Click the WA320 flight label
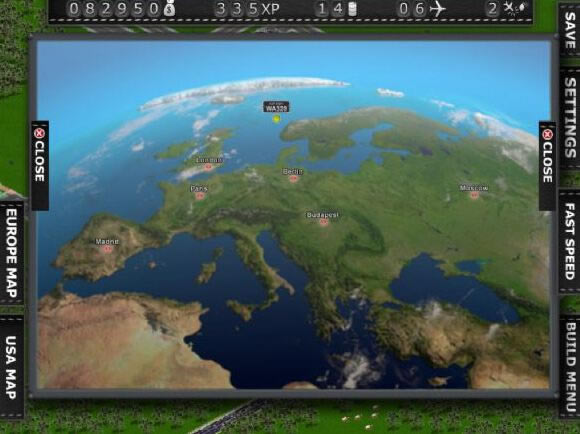This screenshot has width=580, height=434. (276, 107)
